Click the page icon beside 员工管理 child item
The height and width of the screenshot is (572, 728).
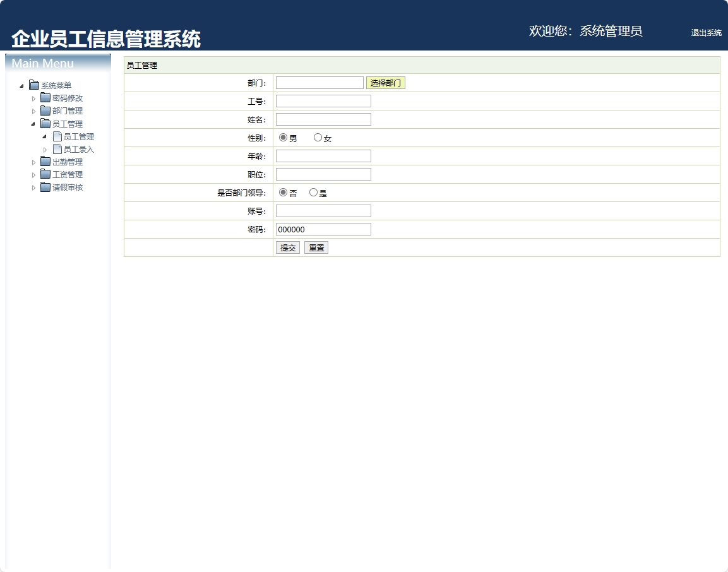(x=57, y=136)
